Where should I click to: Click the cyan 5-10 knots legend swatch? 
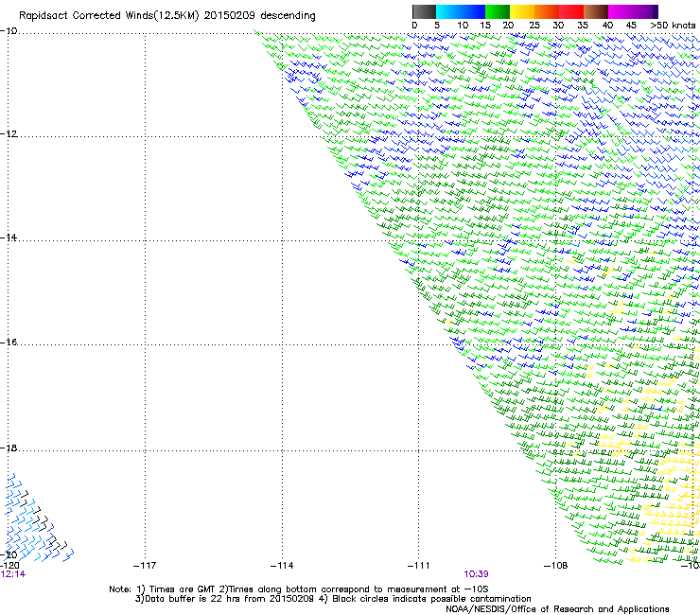(x=446, y=11)
